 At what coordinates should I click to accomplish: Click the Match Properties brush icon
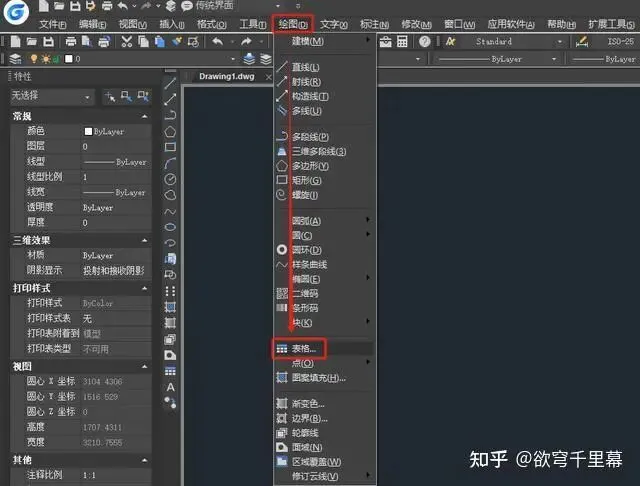point(176,42)
